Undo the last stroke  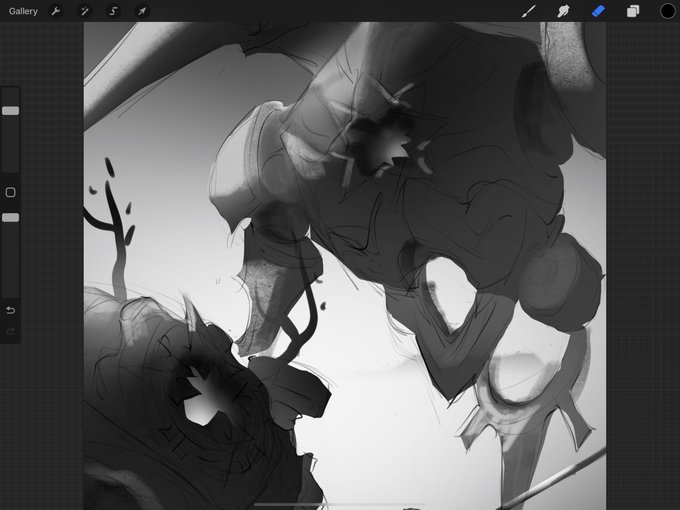10,311
